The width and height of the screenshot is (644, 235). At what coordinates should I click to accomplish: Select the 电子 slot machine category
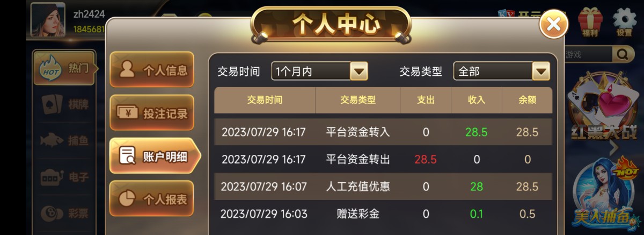(x=64, y=177)
